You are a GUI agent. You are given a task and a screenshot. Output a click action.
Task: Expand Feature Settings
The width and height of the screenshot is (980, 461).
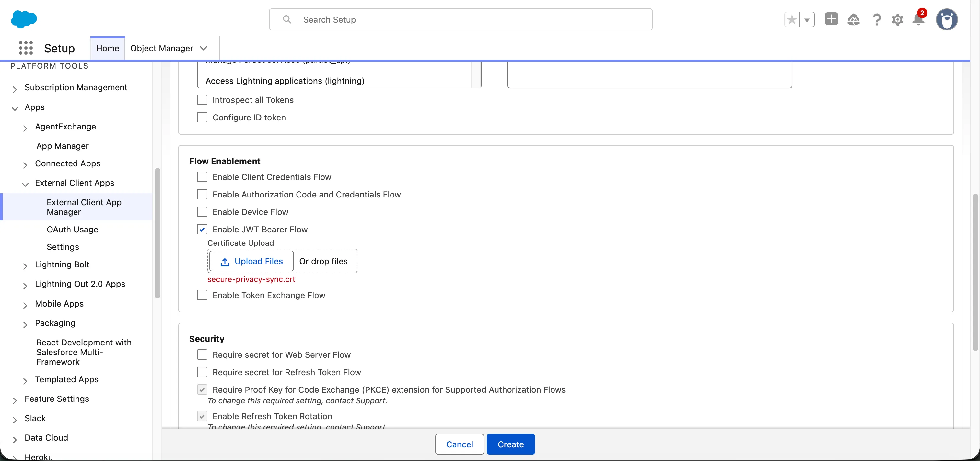[15, 400]
